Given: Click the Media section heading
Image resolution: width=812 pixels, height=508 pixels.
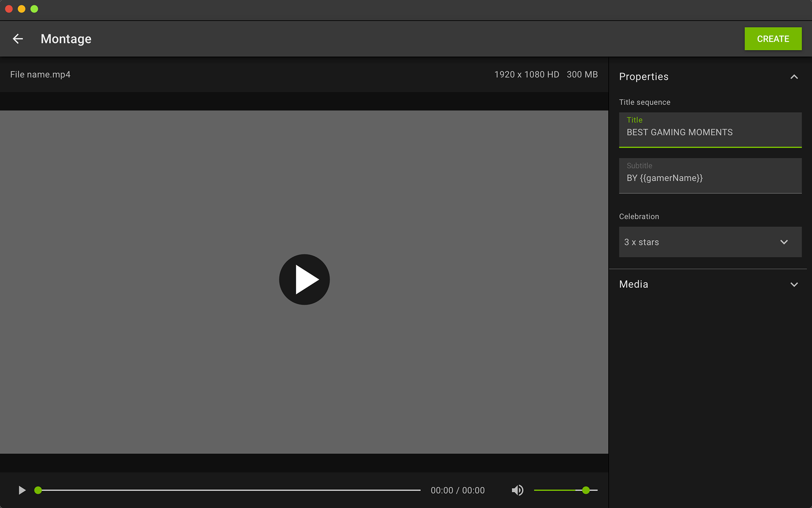Looking at the screenshot, I should click(x=634, y=284).
